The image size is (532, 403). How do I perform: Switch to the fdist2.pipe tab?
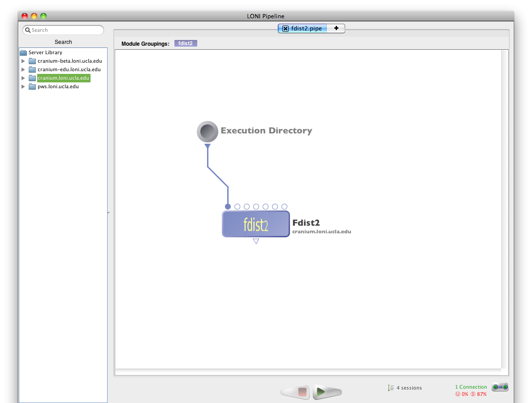[x=306, y=29]
